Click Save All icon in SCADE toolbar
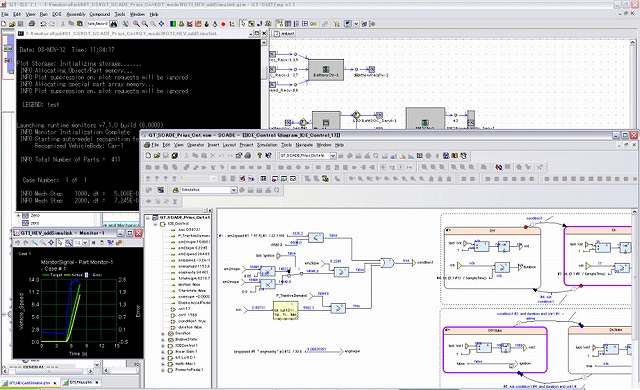The width and height of the screenshot is (640, 390). [175, 155]
